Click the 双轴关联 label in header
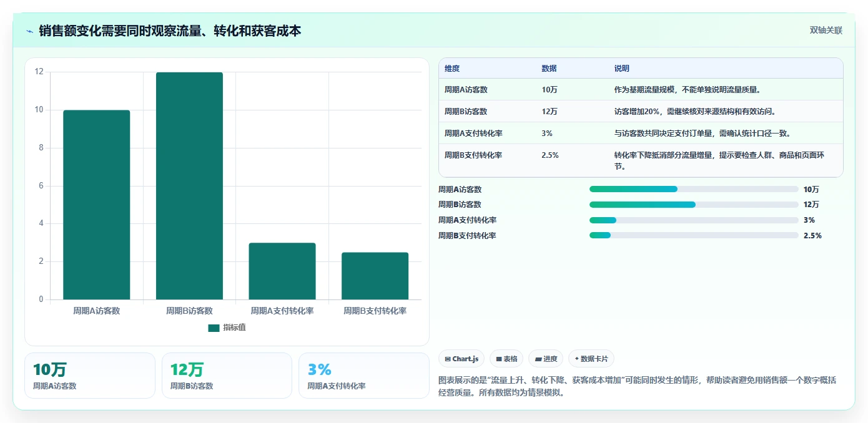 click(x=826, y=31)
